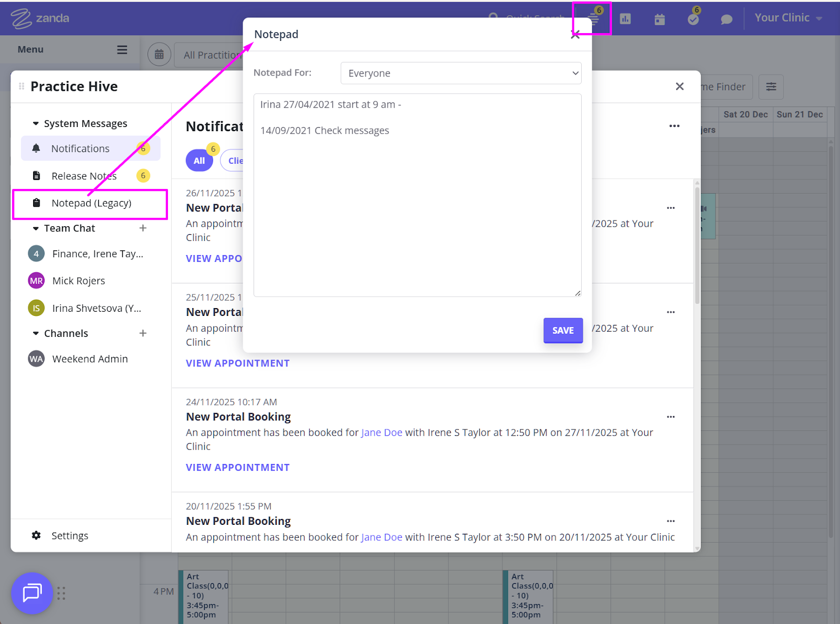This screenshot has height=624, width=840.
Task: Open the Your Clinic account dropdown
Action: pyautogui.click(x=788, y=18)
